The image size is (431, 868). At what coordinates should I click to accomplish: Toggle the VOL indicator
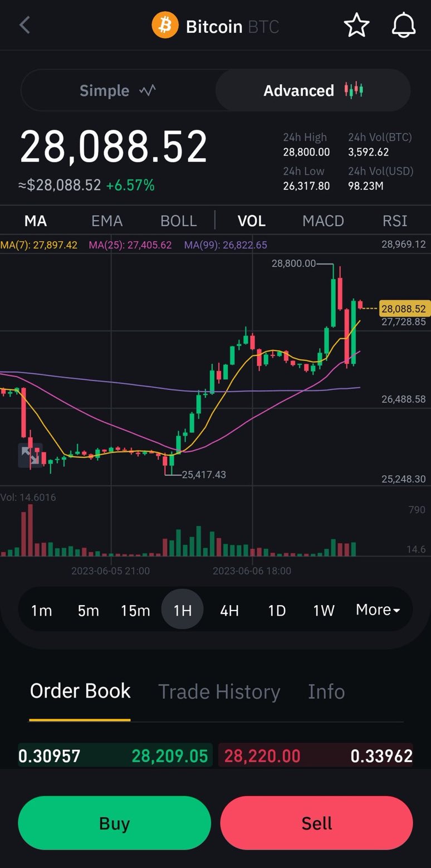(x=252, y=221)
